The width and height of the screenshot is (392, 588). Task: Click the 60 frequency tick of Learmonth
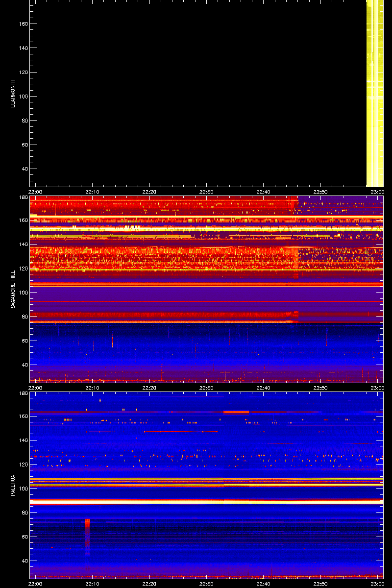(x=25, y=145)
